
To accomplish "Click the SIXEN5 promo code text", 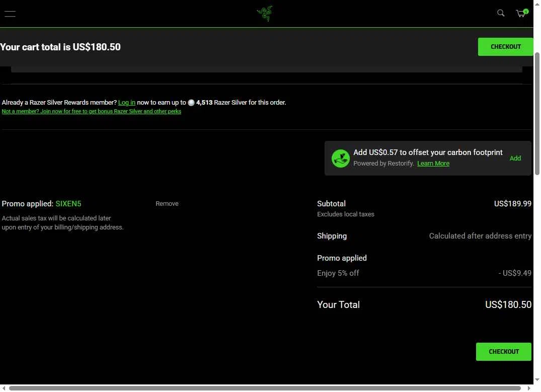I will tap(68, 204).
